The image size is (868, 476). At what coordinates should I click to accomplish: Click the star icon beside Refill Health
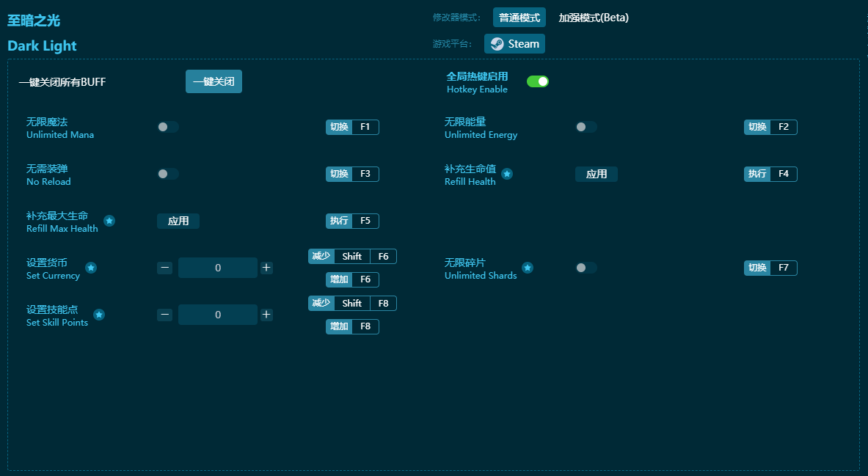(507, 174)
